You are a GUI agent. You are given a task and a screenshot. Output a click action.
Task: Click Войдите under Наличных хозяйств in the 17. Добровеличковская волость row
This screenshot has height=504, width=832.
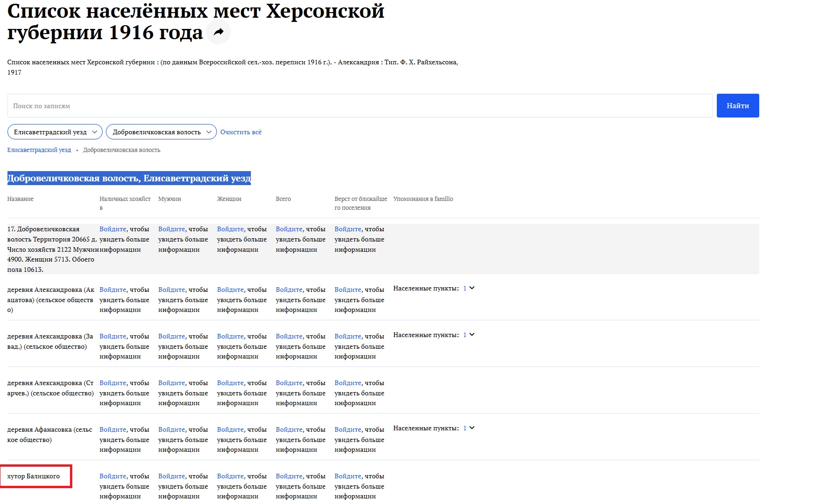tap(113, 229)
